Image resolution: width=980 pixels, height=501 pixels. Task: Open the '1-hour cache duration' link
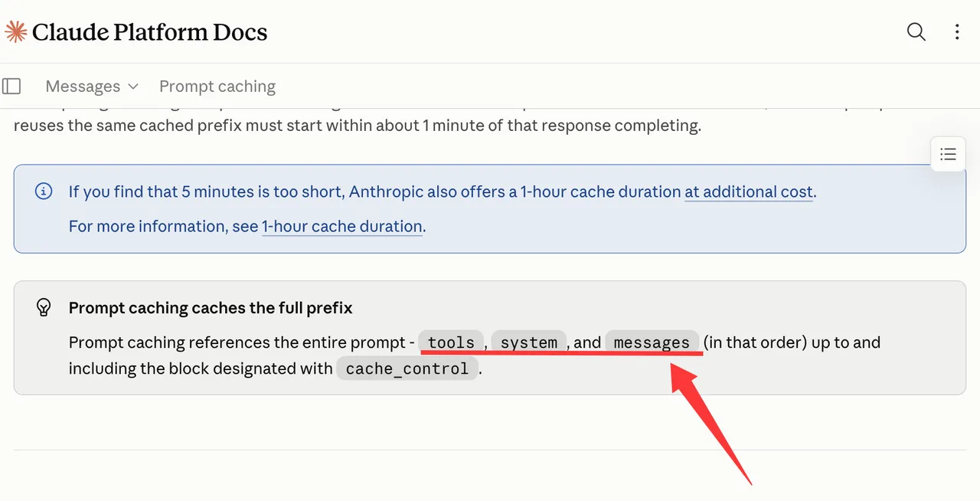[x=342, y=226]
